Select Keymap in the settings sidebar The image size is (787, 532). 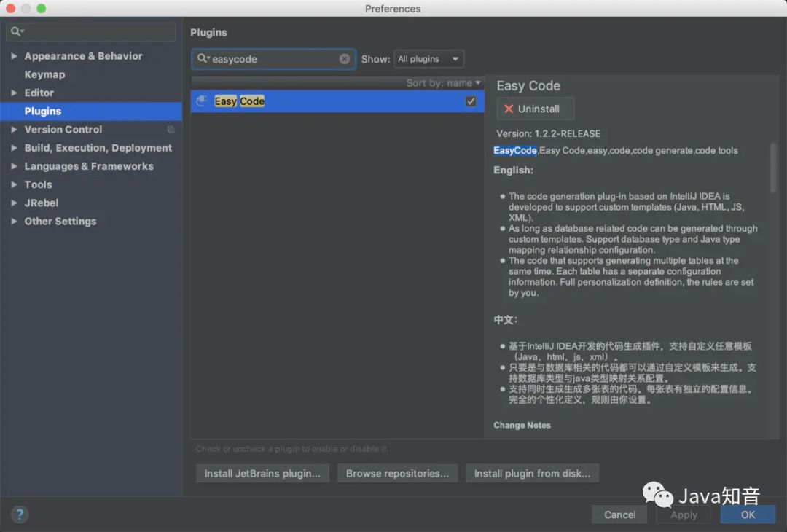pyautogui.click(x=43, y=74)
